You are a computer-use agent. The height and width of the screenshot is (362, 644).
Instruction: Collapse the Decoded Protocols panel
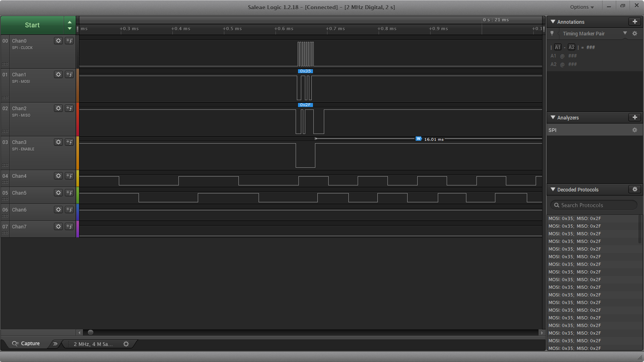point(553,189)
